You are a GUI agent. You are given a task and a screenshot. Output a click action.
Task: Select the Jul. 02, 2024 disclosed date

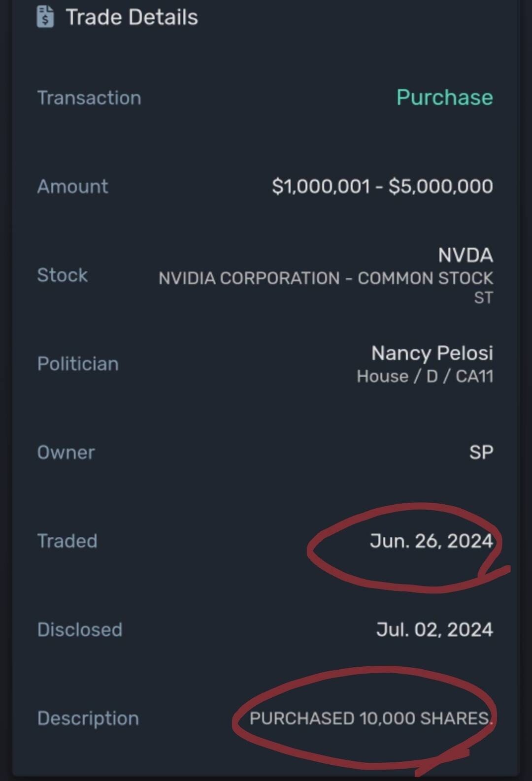click(x=434, y=630)
